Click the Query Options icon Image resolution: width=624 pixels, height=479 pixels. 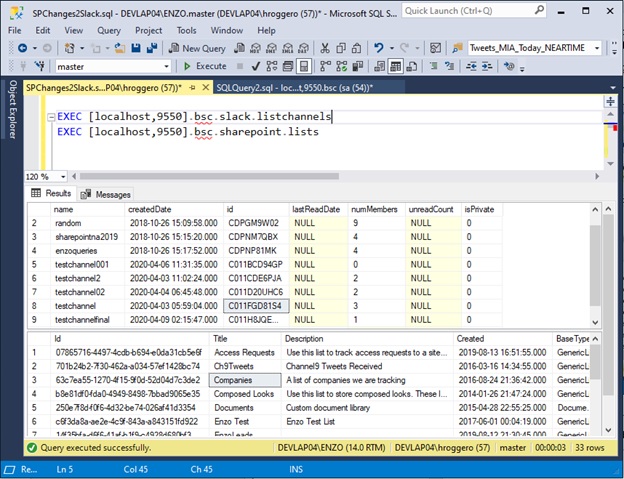click(x=288, y=66)
